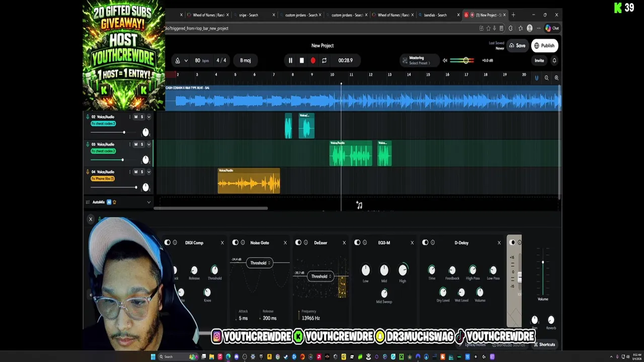Click the AutoMix AI badge
Screen dimensions: 644x362
(x=109, y=202)
